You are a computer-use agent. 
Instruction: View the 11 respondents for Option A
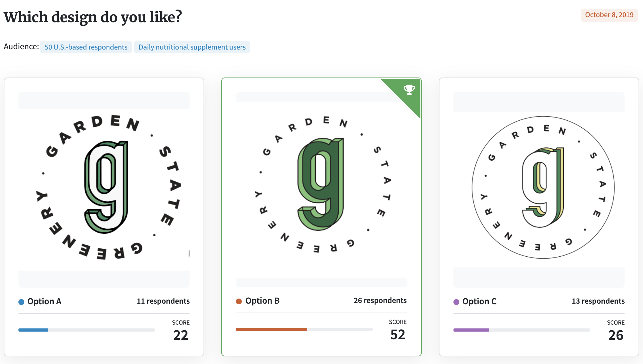[x=163, y=301]
